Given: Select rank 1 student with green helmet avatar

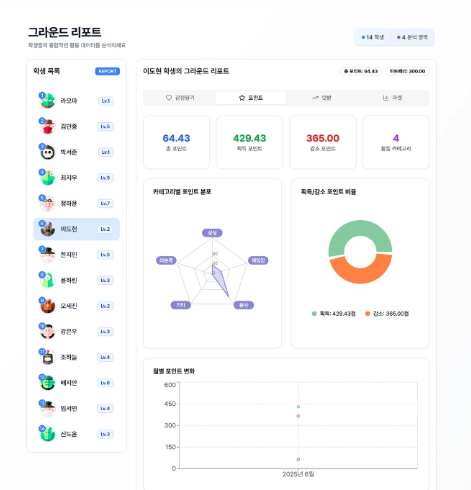Looking at the screenshot, I should [76, 101].
